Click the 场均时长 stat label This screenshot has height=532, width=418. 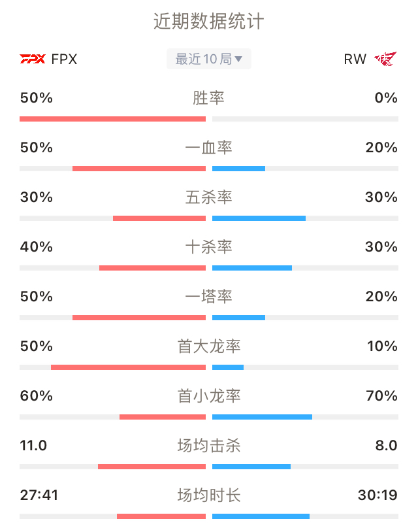tap(209, 495)
